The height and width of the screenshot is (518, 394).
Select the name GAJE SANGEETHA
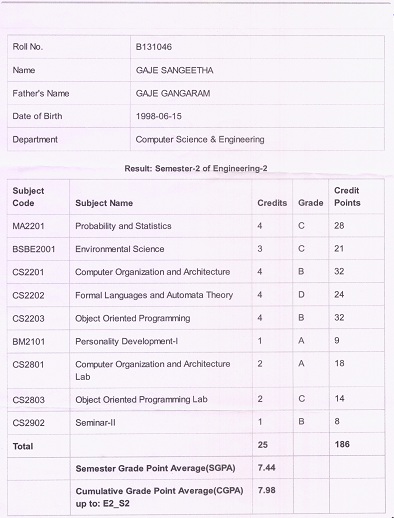point(174,70)
